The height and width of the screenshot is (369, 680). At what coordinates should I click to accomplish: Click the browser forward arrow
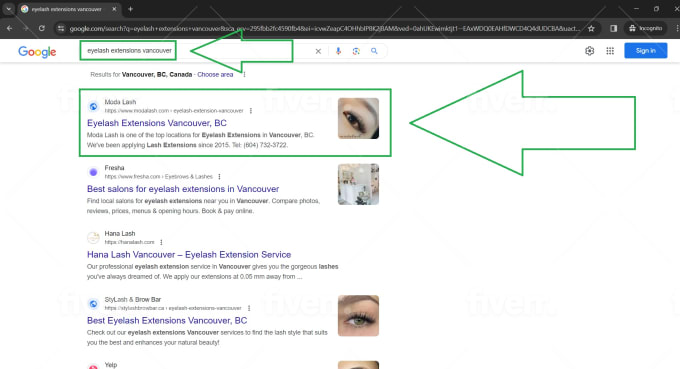(x=26, y=28)
